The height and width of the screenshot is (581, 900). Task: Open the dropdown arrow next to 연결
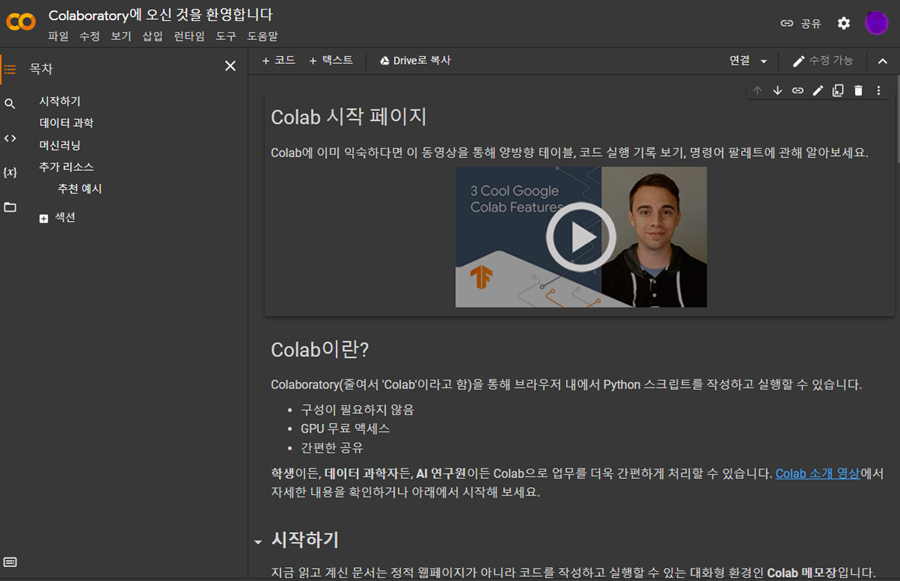pos(763,61)
